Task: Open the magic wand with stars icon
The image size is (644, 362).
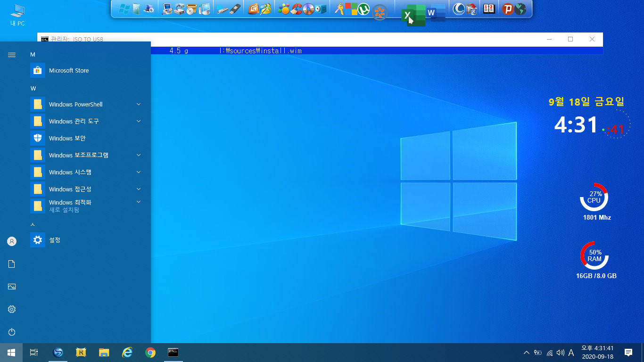Action: (x=265, y=9)
